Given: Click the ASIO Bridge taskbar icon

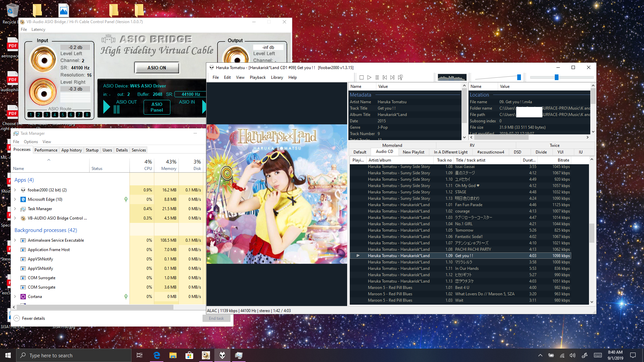Looking at the screenshot, I should (206, 355).
